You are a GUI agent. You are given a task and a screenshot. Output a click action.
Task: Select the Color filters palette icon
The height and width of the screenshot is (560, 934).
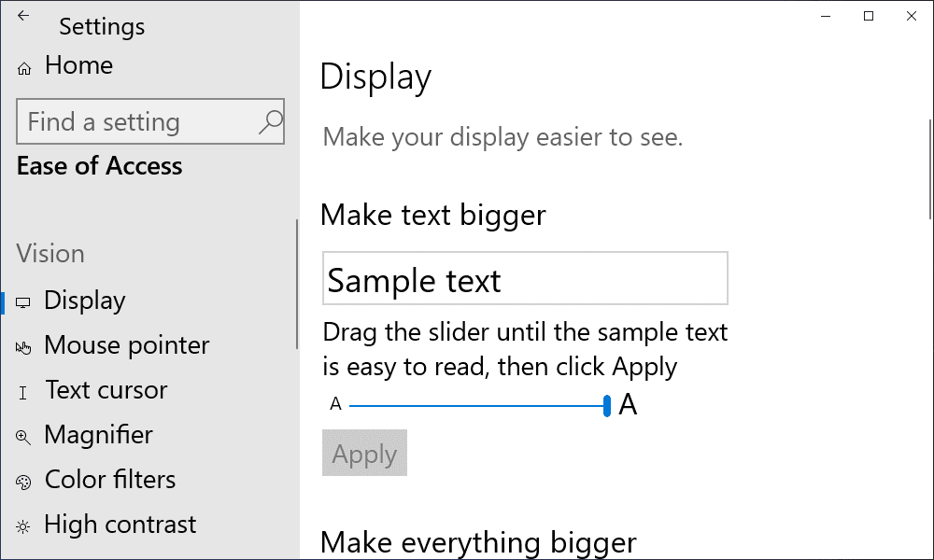pos(23,480)
